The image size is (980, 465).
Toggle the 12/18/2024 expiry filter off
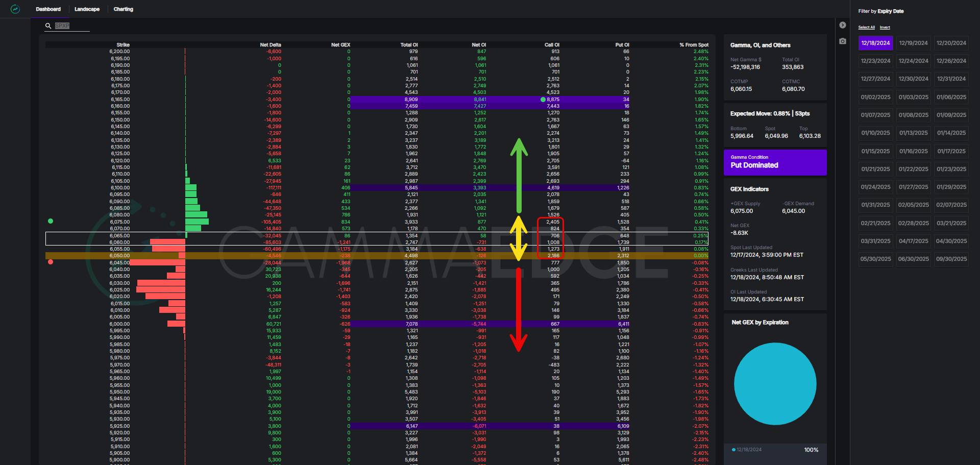pyautogui.click(x=875, y=43)
